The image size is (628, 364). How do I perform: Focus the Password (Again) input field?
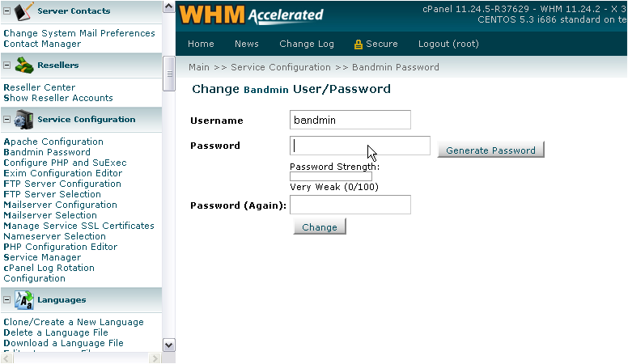[x=350, y=205]
